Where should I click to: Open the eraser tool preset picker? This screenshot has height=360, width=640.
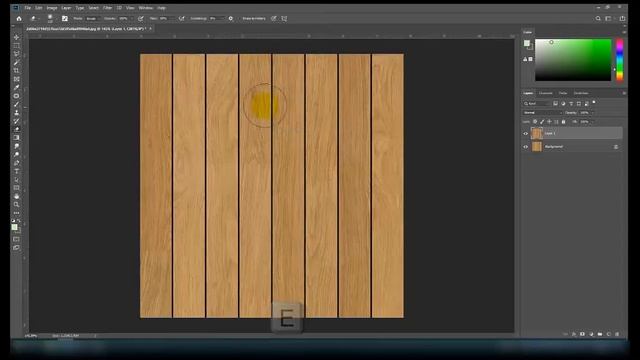pyautogui.click(x=34, y=18)
